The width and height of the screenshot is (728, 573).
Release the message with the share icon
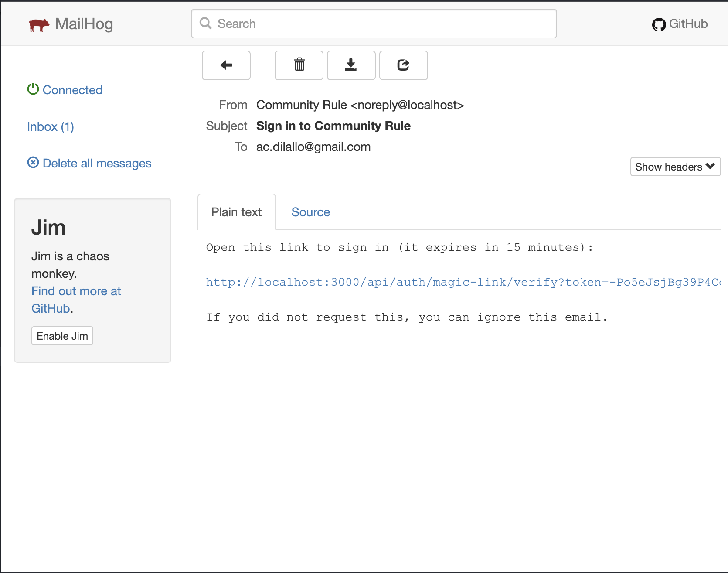coord(404,65)
